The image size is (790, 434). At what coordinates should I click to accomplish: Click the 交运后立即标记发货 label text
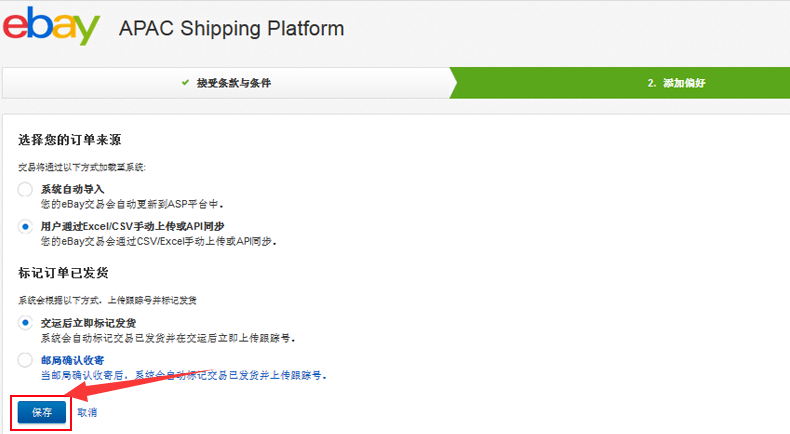[x=88, y=323]
